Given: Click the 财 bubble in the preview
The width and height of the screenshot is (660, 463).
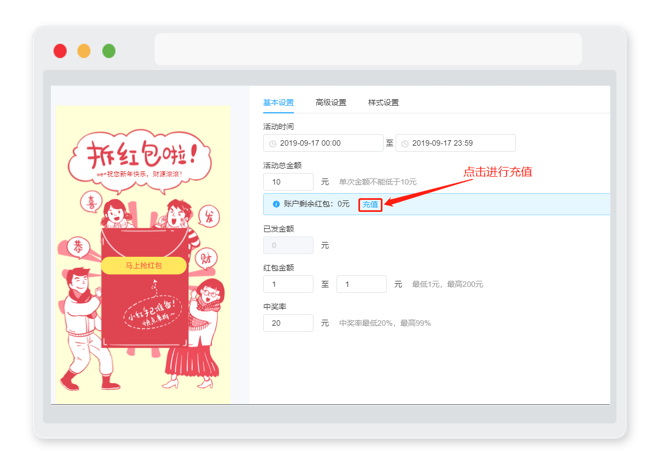Looking at the screenshot, I should point(206,259).
